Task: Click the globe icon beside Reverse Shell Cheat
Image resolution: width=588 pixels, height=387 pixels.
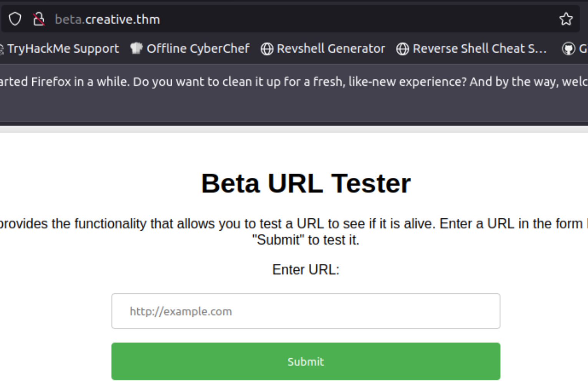Action: pyautogui.click(x=402, y=49)
